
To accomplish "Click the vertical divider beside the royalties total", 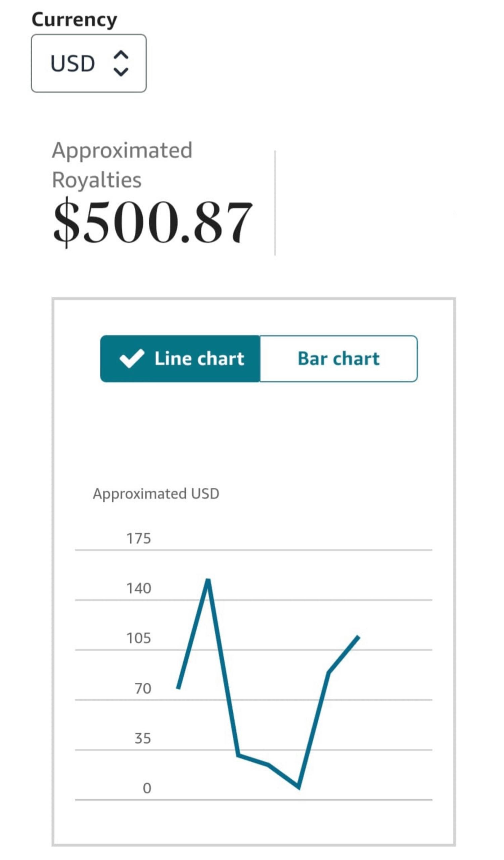I will tap(275, 203).
